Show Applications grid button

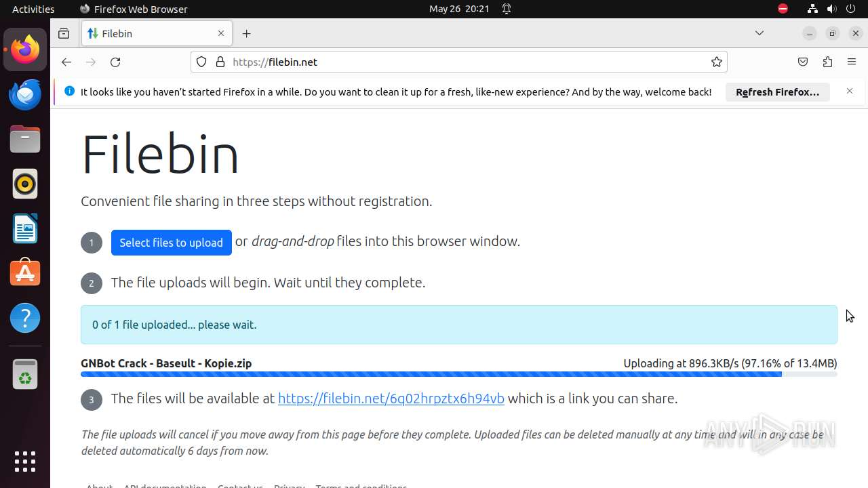click(25, 462)
